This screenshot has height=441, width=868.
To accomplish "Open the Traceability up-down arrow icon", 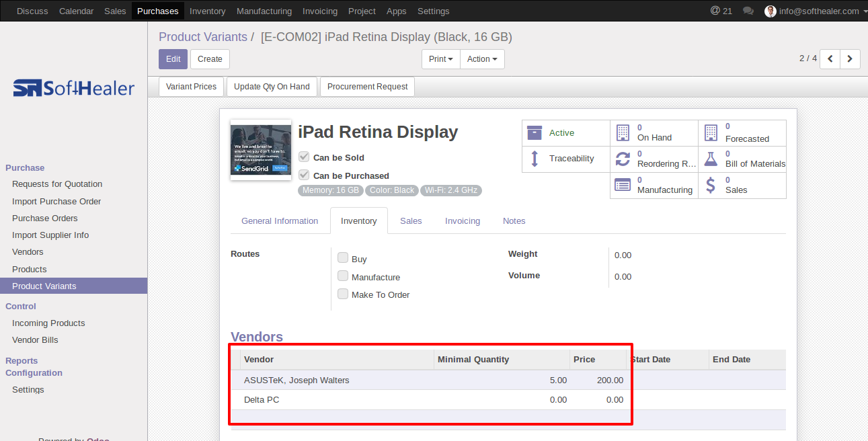I will click(x=535, y=159).
